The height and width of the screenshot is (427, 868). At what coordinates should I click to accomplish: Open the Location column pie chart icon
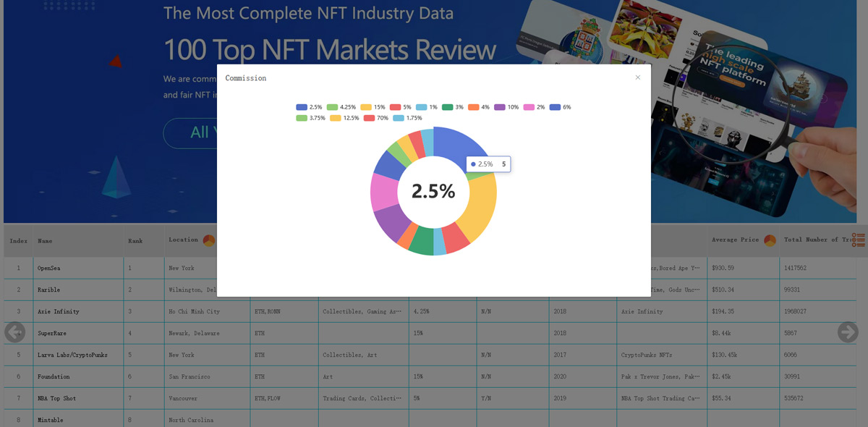pos(209,240)
